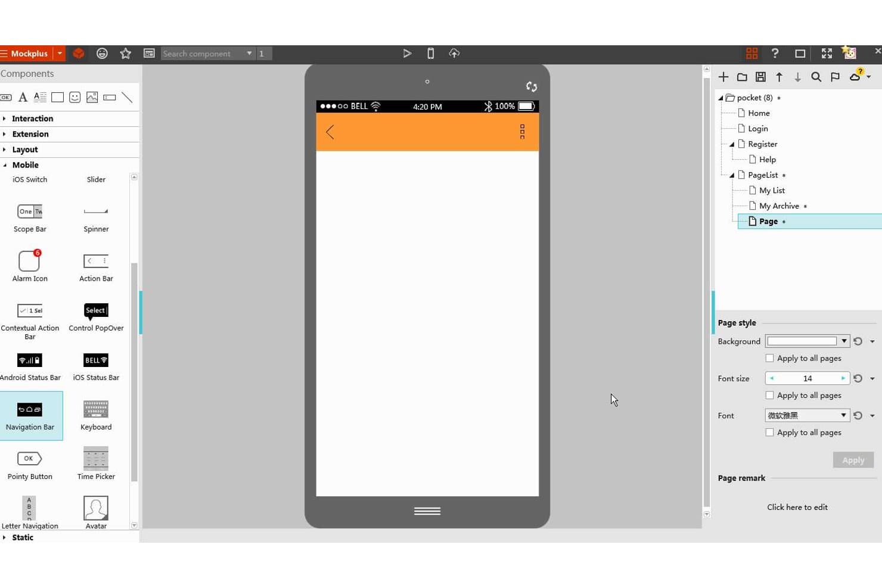The image size is (882, 588).
Task: Select the Android Status Bar component
Action: [x=30, y=366]
